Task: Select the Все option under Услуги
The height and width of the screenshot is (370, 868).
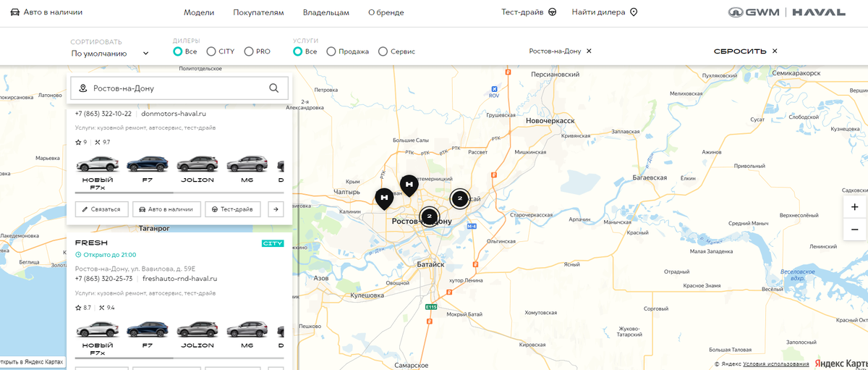Action: tap(305, 51)
